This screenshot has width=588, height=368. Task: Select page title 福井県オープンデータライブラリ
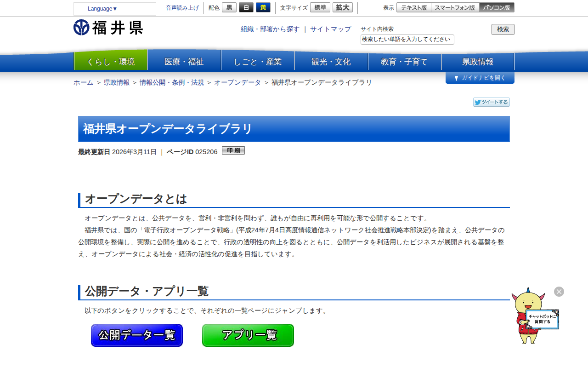168,129
